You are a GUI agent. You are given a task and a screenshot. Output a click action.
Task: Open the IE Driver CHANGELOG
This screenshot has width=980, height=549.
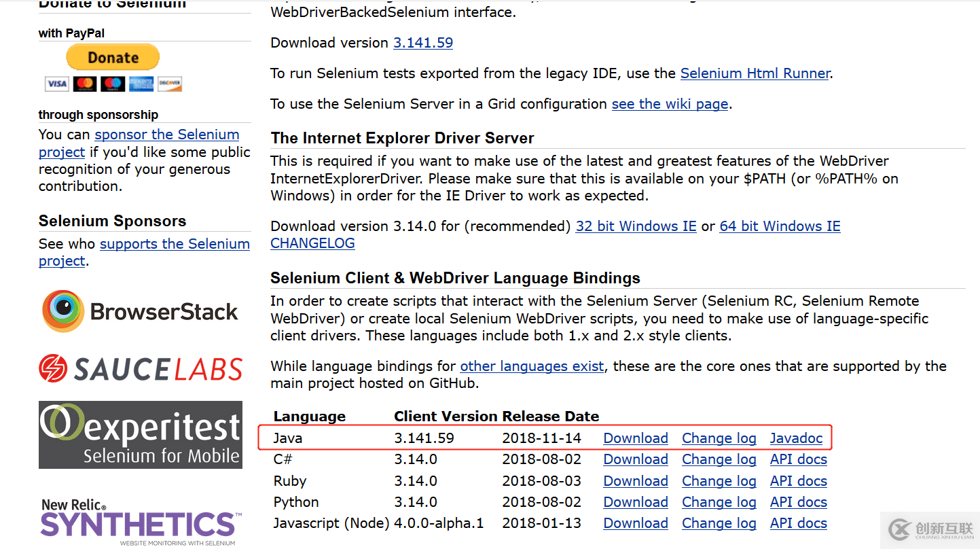pos(312,243)
